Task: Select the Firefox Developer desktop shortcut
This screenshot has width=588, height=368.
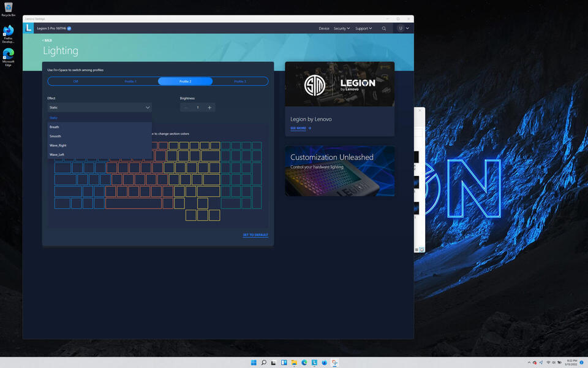Action: 8,34
